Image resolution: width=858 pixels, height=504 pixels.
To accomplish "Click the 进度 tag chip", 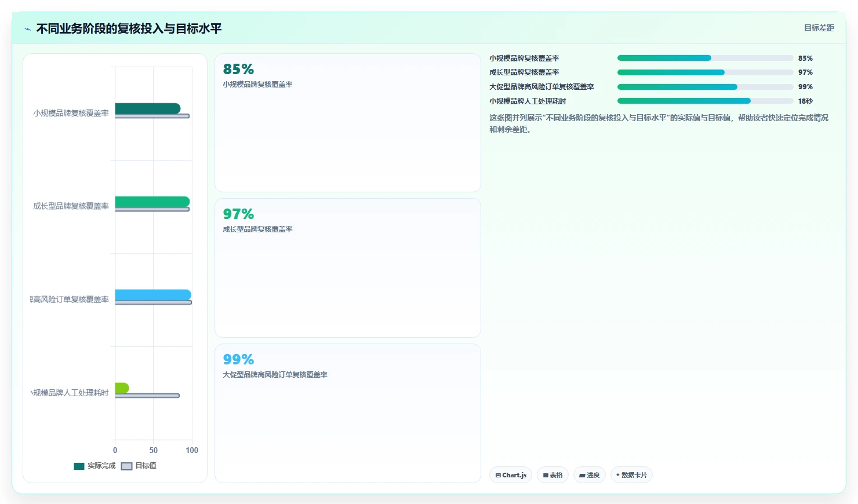I will coord(590,475).
